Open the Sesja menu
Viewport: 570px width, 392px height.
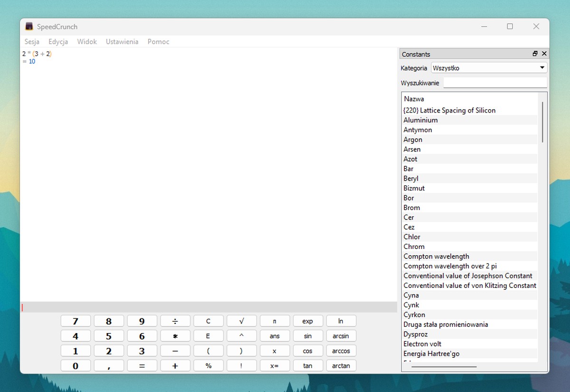(32, 42)
